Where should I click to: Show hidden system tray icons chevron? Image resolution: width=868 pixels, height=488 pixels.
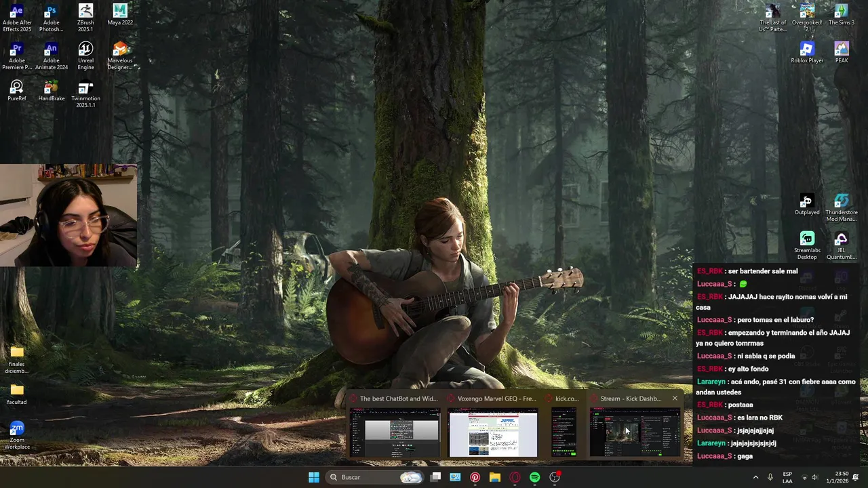(x=755, y=477)
